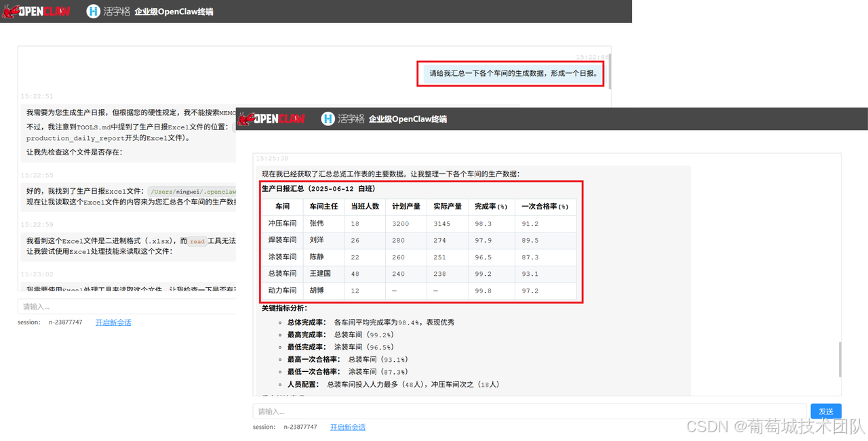Click the 实际产量 column header

[448, 207]
